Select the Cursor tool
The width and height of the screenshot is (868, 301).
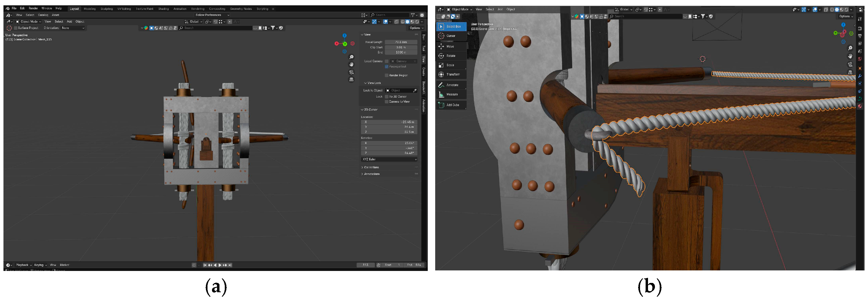(x=451, y=36)
